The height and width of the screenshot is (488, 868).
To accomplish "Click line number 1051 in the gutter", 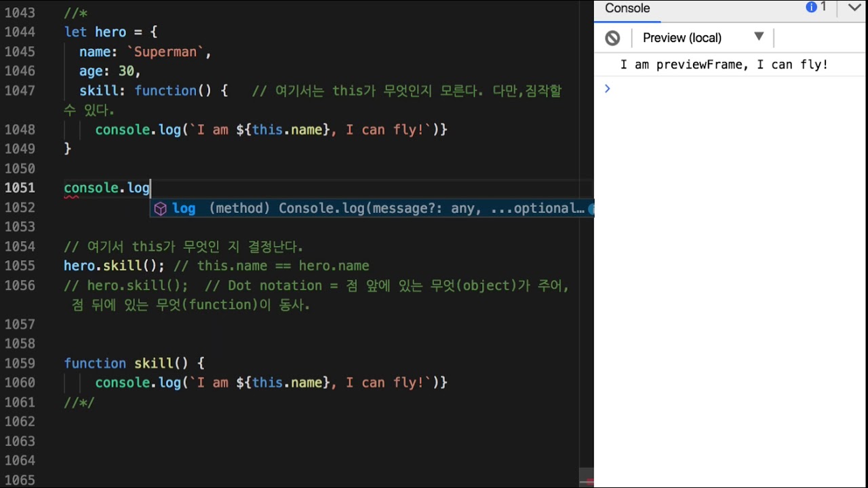I will (20, 188).
